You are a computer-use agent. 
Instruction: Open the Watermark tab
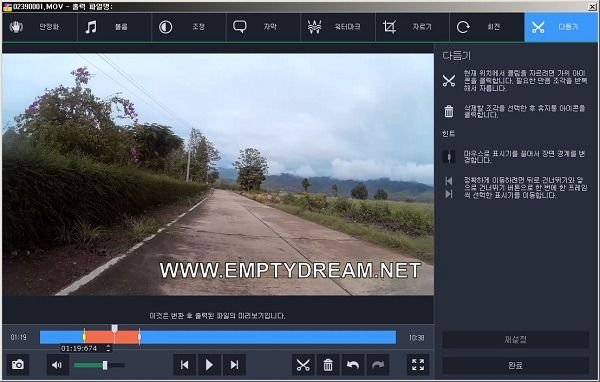pyautogui.click(x=338, y=27)
